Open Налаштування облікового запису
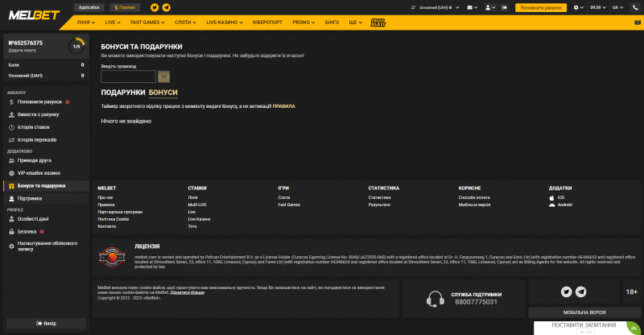 (47, 246)
